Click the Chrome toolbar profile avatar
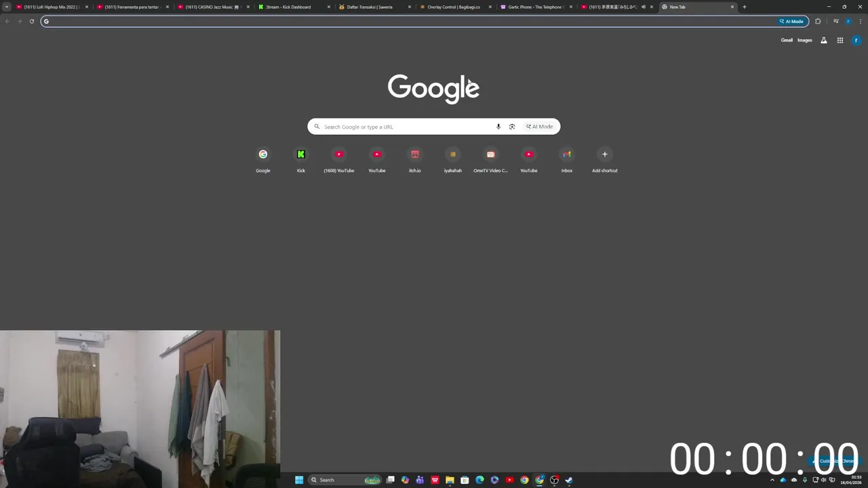Viewport: 868px width, 488px height. point(848,21)
